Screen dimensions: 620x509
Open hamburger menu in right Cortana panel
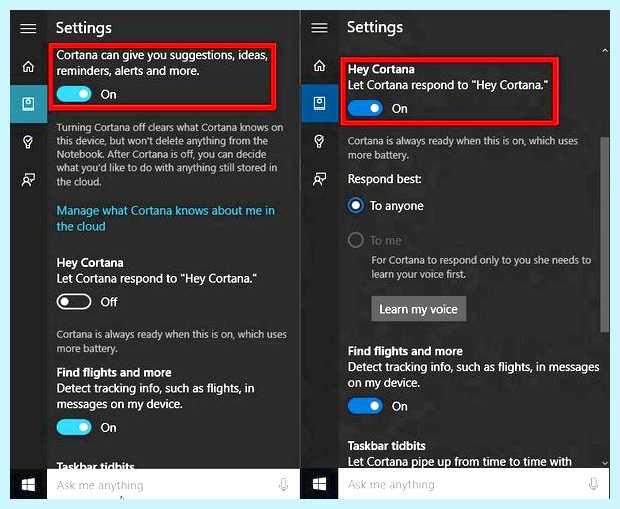[319, 28]
